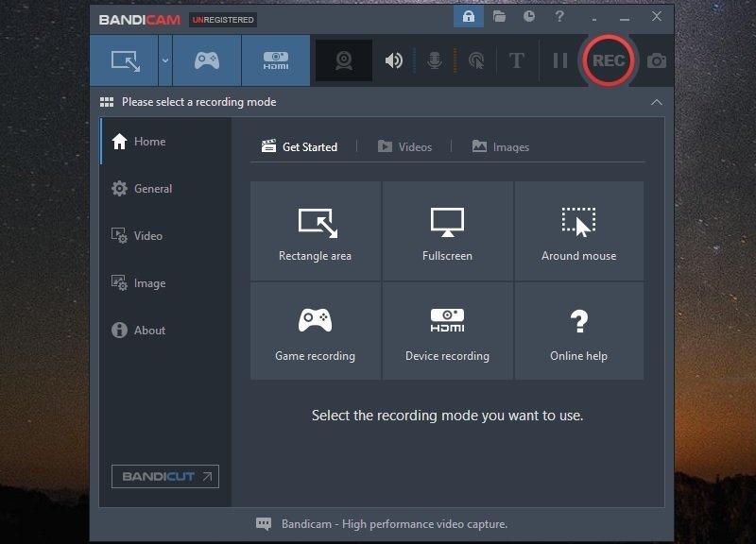Click the screenshot camera icon
Screen dimensions: 756x544
pyautogui.click(x=657, y=60)
